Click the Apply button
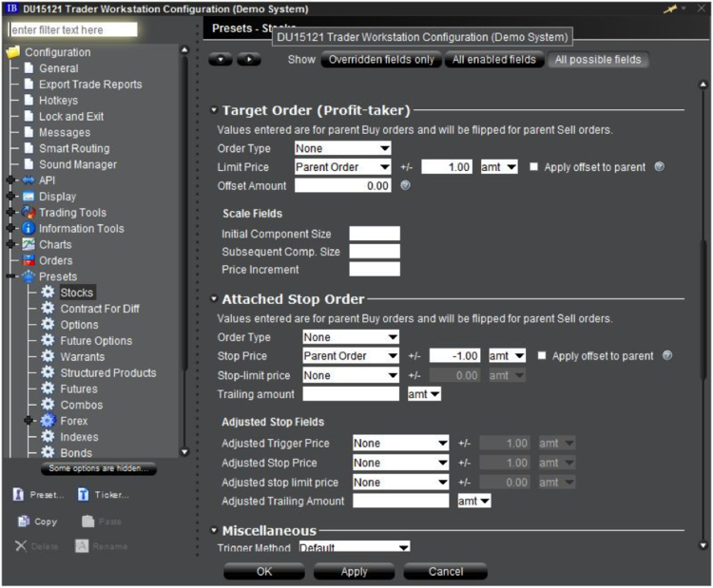The image size is (713, 588). (354, 571)
